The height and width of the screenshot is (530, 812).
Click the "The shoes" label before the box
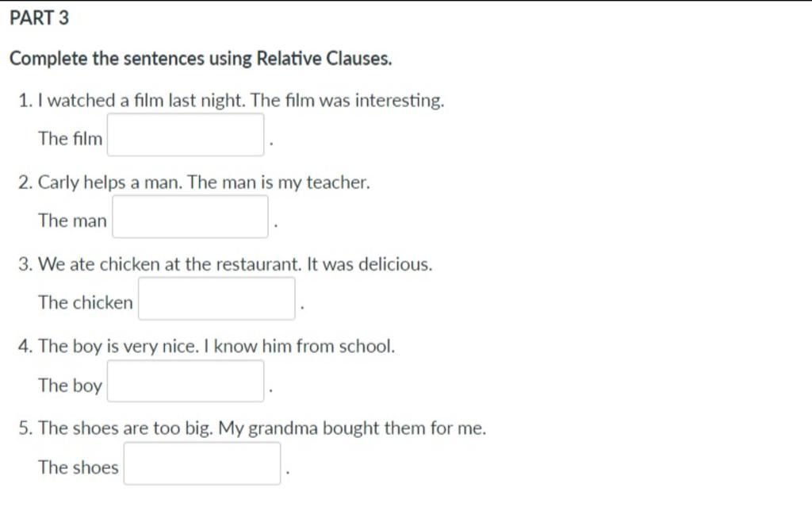[x=79, y=467]
